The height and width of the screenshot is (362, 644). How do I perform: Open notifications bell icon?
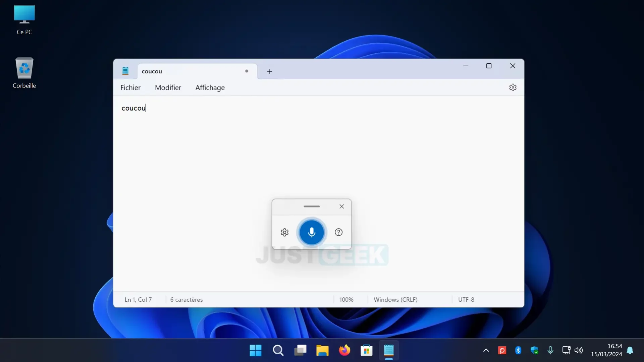630,351
